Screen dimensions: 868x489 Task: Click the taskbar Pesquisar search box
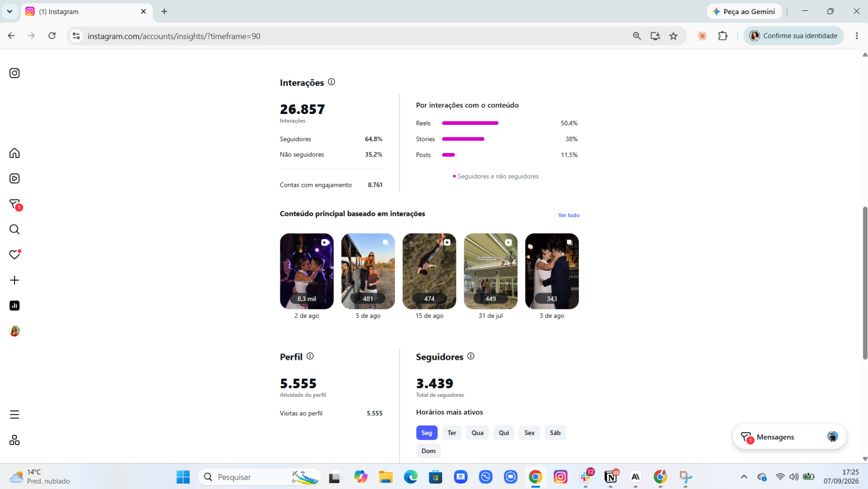[x=259, y=477]
